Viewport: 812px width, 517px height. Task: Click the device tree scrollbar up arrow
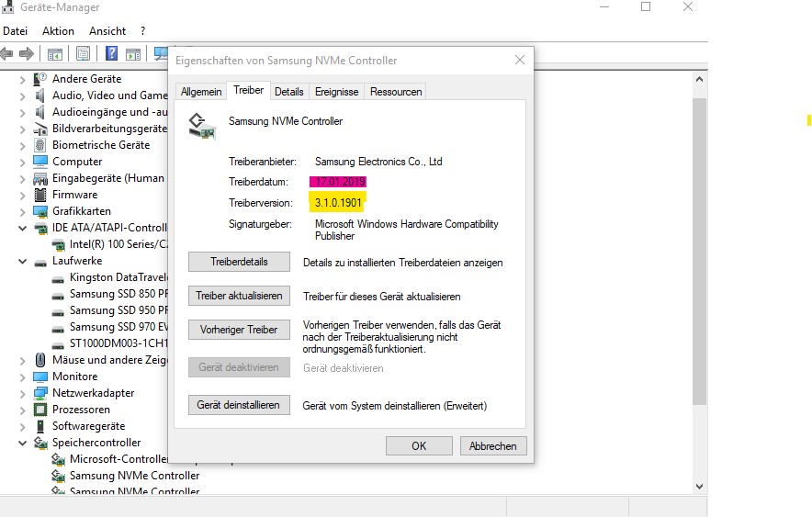(700, 79)
